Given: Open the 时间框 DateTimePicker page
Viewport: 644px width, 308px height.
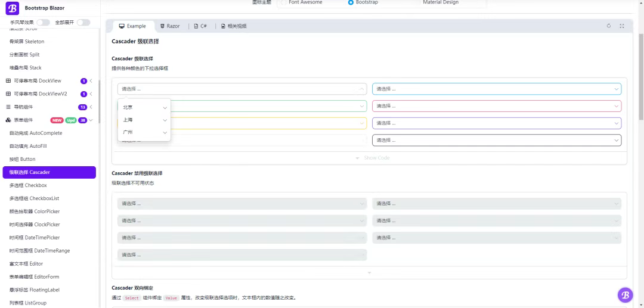Looking at the screenshot, I should pyautogui.click(x=35, y=238).
